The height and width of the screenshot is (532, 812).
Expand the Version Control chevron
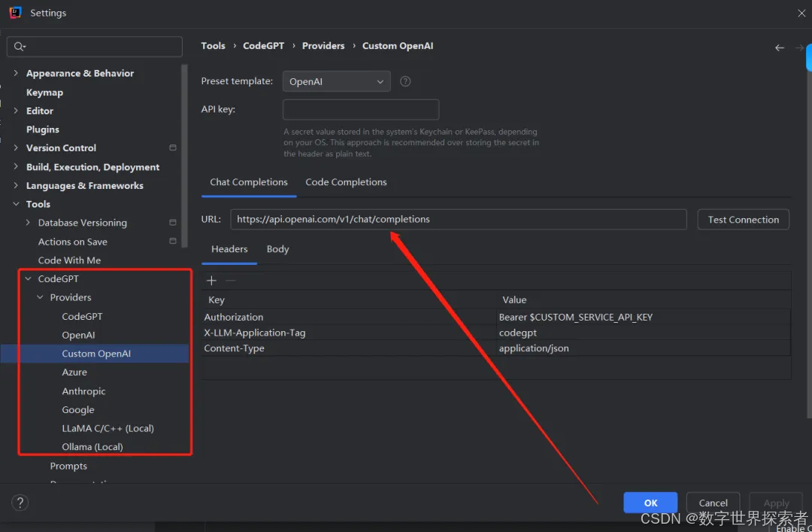pyautogui.click(x=16, y=147)
